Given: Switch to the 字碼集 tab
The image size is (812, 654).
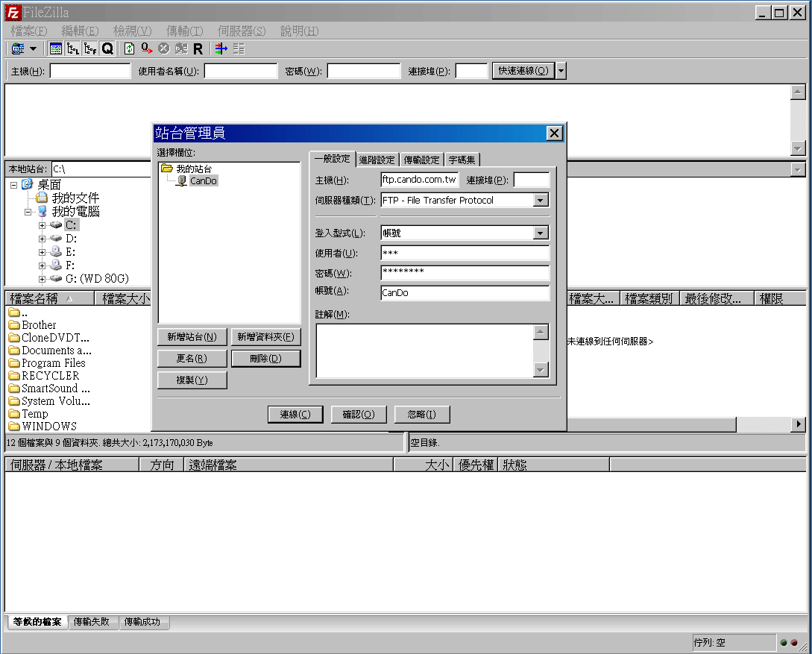Looking at the screenshot, I should coord(462,160).
